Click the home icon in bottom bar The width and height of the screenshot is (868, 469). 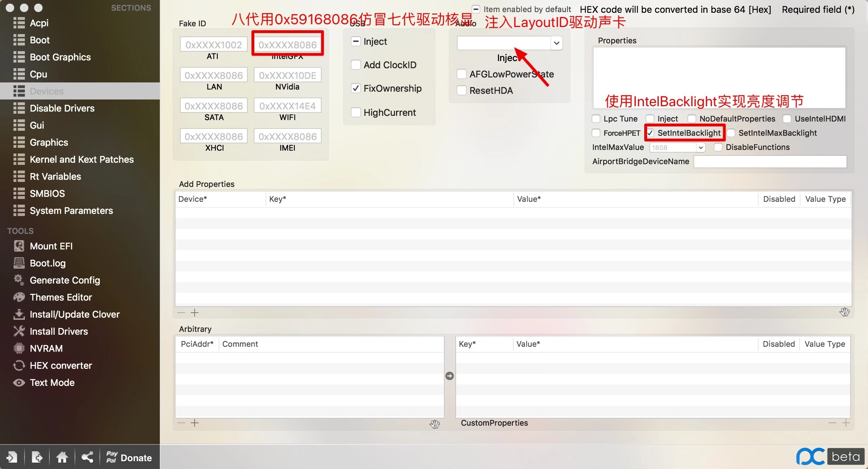(x=62, y=457)
